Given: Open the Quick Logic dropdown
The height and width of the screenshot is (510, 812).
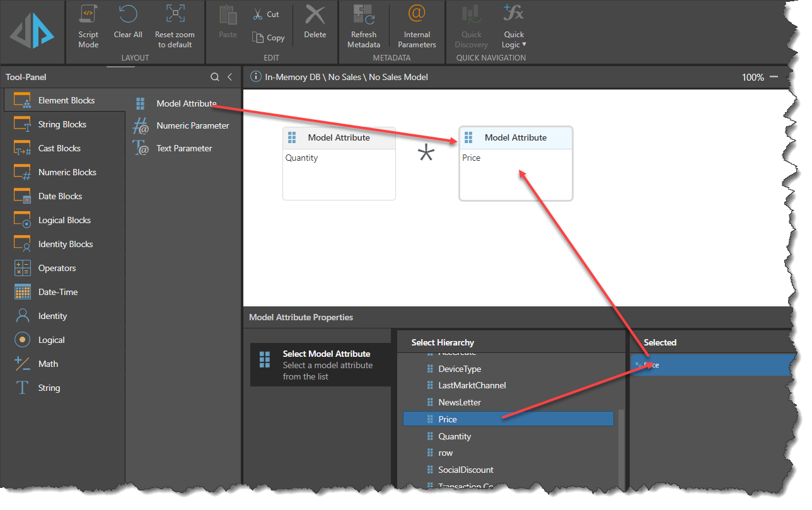Looking at the screenshot, I should click(514, 26).
